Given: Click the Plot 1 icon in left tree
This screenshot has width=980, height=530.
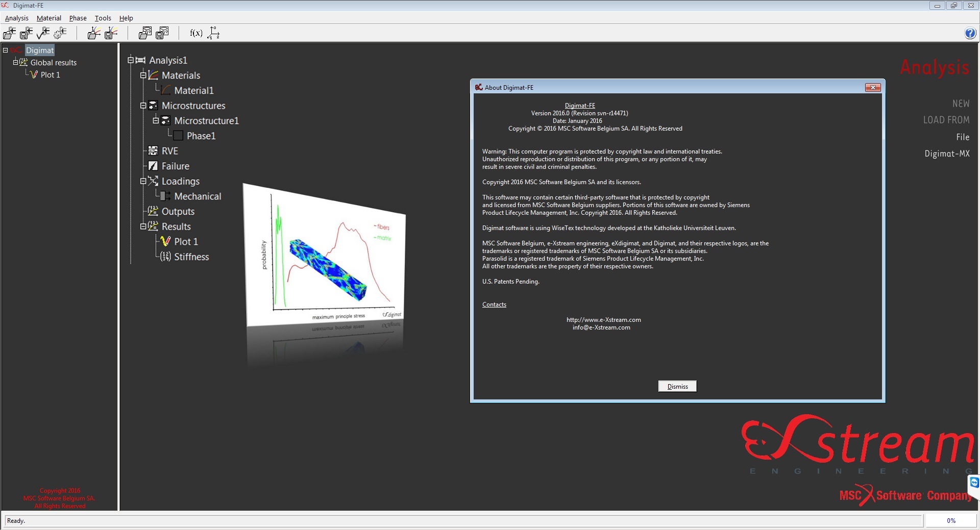Looking at the screenshot, I should coord(34,74).
